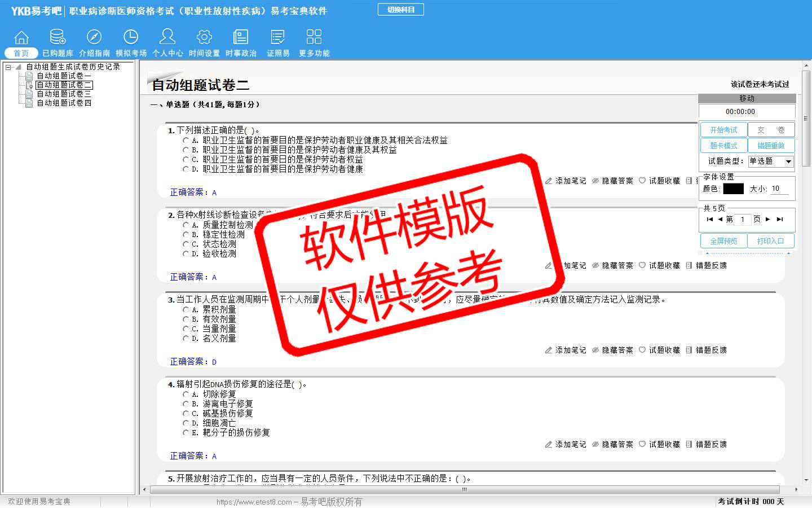The width and height of the screenshot is (812, 508).
Task: Open 已购题库 purchased question bank
Action: tap(58, 43)
